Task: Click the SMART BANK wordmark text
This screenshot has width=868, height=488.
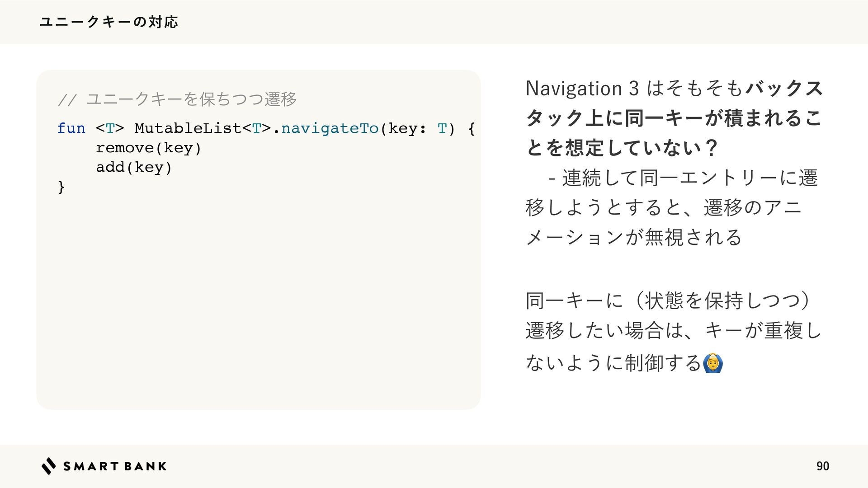Action: [115, 466]
